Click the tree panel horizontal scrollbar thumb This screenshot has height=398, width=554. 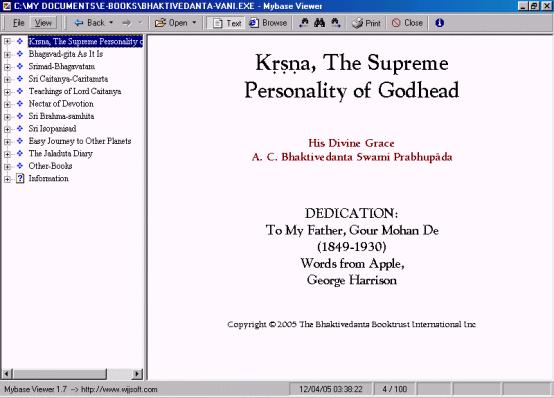coord(59,374)
